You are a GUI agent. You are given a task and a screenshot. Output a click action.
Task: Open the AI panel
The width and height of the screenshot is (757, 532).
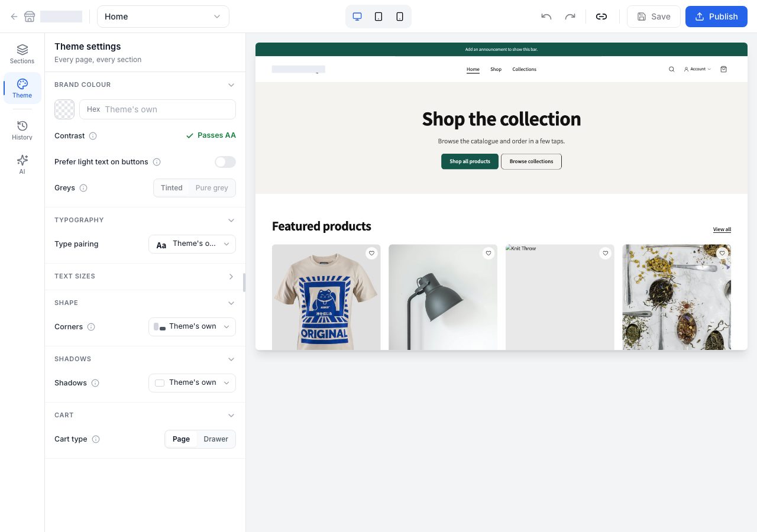coord(22,164)
